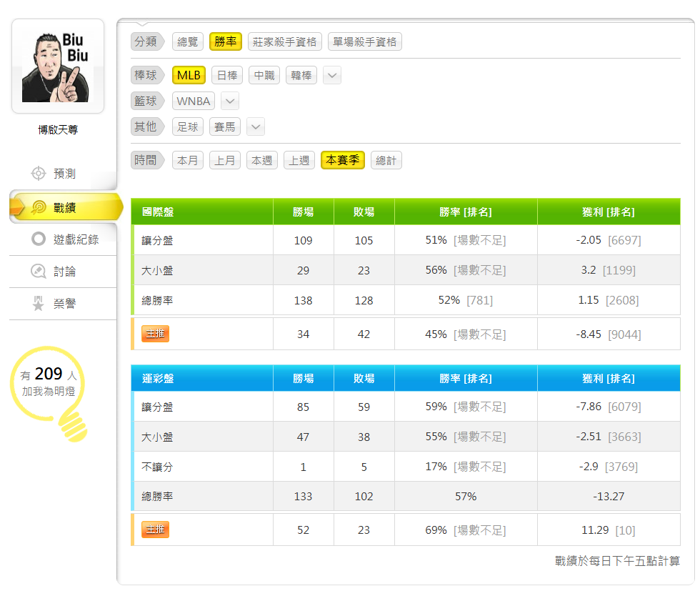Viewport: 700px width, 591px height.
Task: Select the 足球 filter
Action: point(187,127)
